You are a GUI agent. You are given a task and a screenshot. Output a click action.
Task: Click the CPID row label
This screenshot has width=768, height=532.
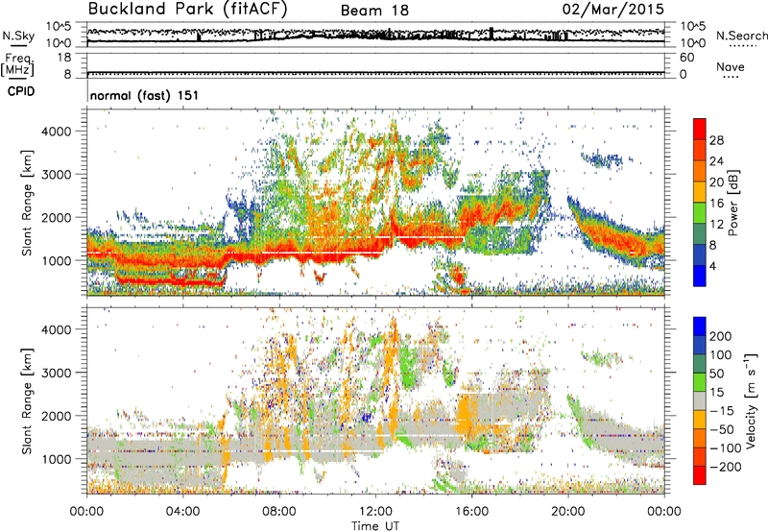[21, 91]
